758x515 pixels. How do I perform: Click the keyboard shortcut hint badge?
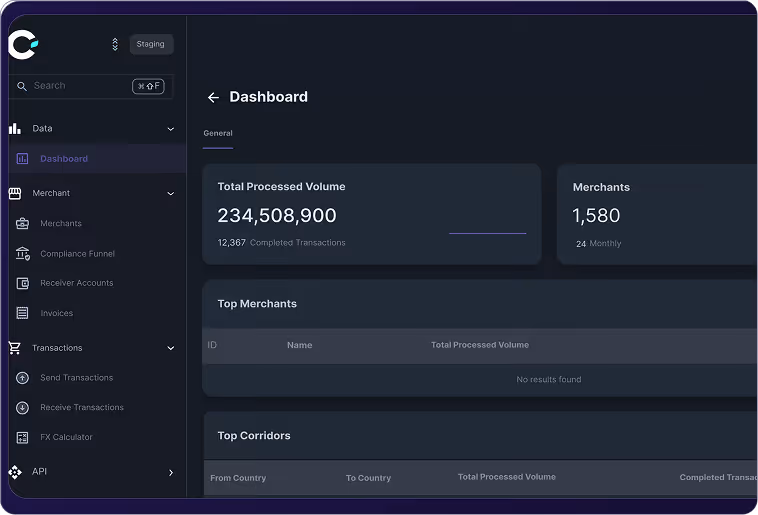148,86
